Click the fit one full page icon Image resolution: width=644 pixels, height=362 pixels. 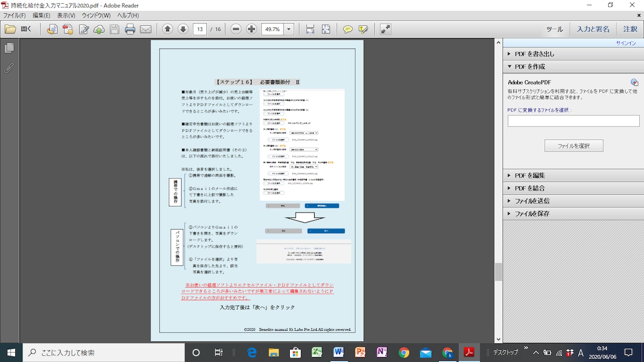pos(326,30)
